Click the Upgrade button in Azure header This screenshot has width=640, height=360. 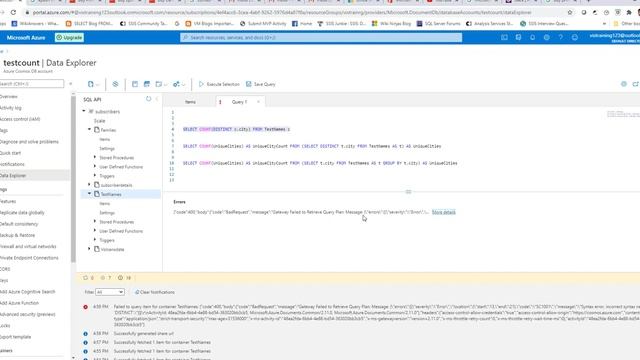tap(69, 38)
